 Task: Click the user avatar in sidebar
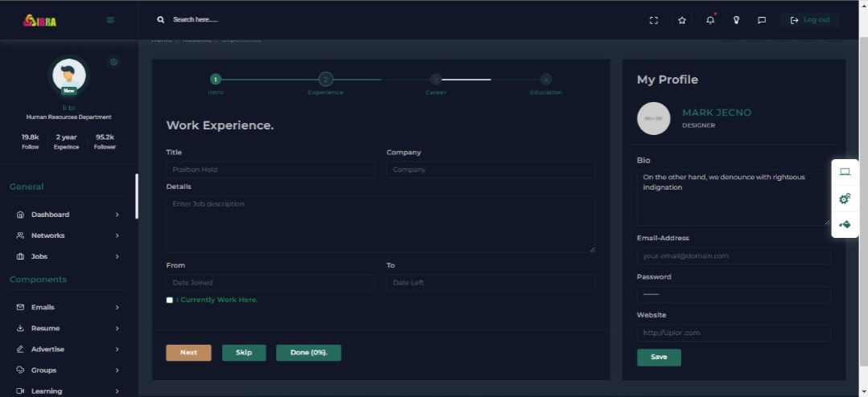point(68,76)
